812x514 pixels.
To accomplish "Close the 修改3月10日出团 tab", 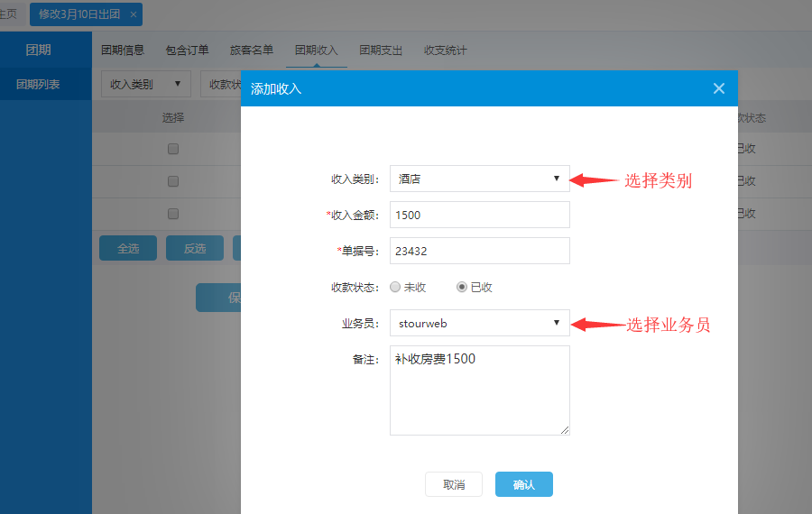I will (134, 14).
